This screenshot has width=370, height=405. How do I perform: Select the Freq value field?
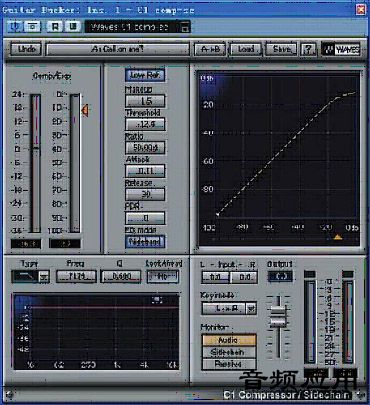coord(76,276)
